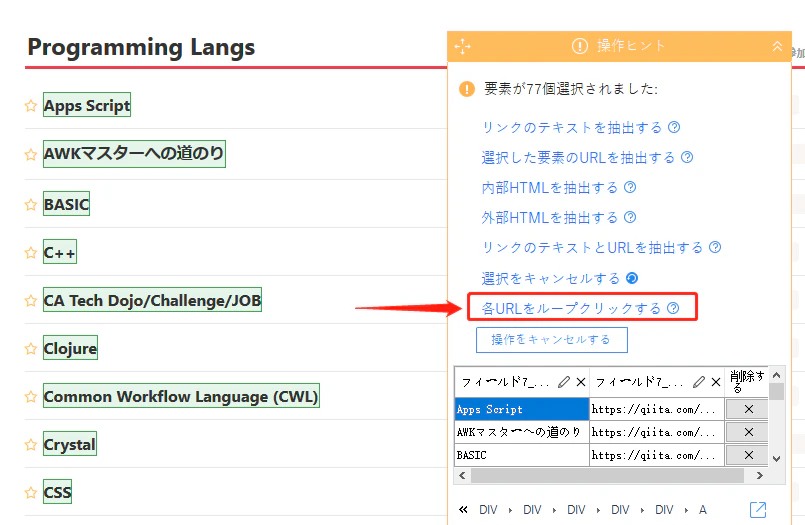Star the Clojure tag
This screenshot has width=805, height=525.
[x=31, y=348]
